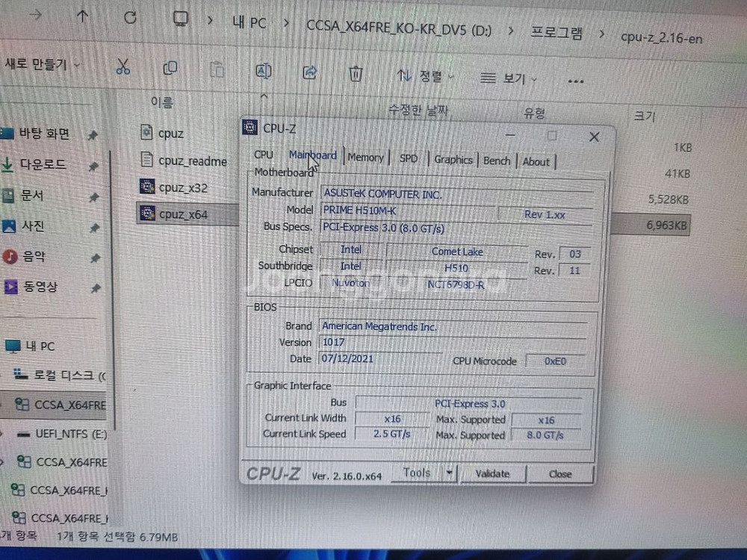Screen dimensions: 747x560
Task: Click the Rename icon in toolbar
Action: pyautogui.click(x=263, y=71)
